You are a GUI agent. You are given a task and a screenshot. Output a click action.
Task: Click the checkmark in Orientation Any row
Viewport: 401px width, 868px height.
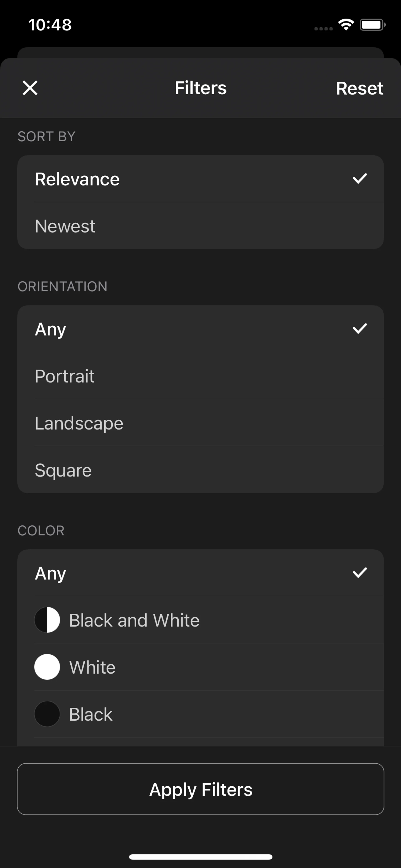(360, 328)
